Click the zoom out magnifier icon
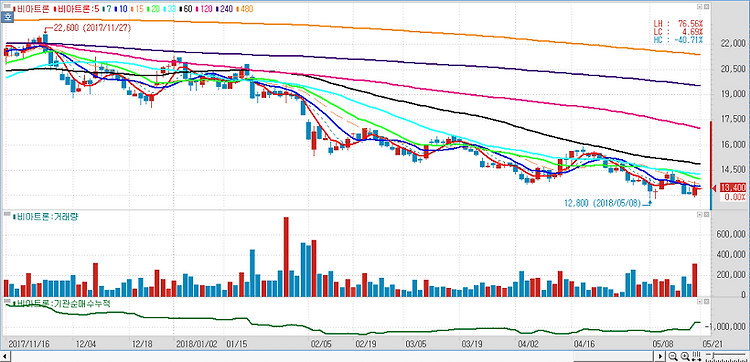 click(673, 356)
